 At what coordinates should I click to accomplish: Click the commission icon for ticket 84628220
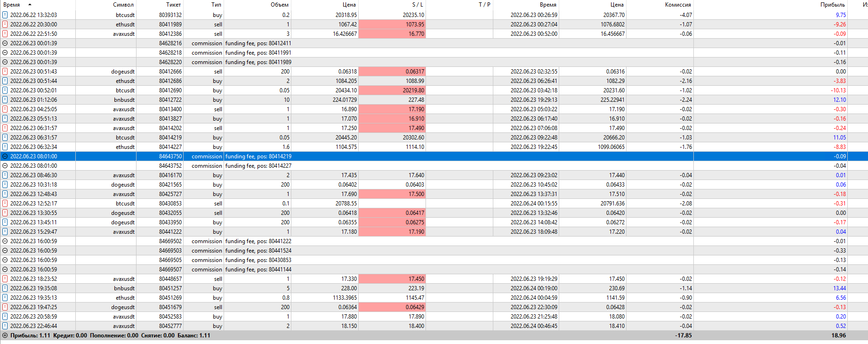coord(5,62)
